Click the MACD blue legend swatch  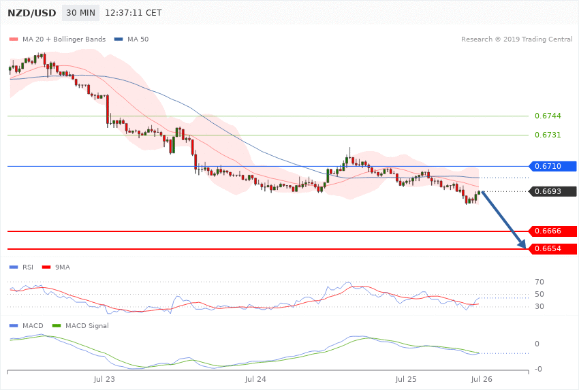pyautogui.click(x=14, y=325)
